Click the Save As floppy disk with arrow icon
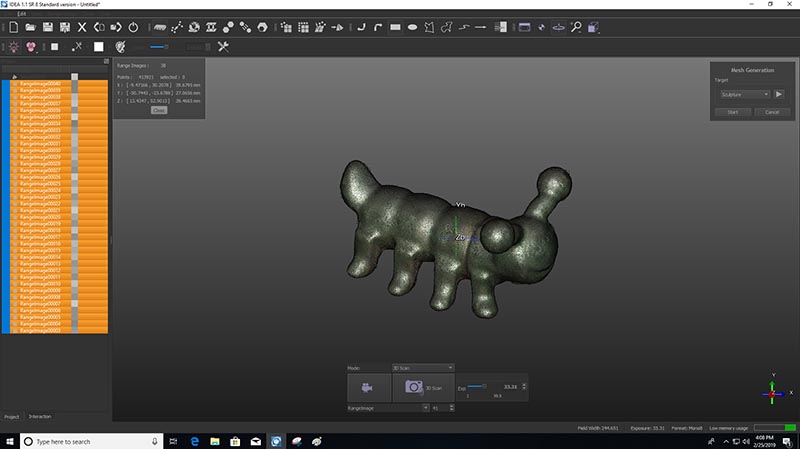Image resolution: width=800 pixels, height=449 pixels. pyautogui.click(x=65, y=27)
